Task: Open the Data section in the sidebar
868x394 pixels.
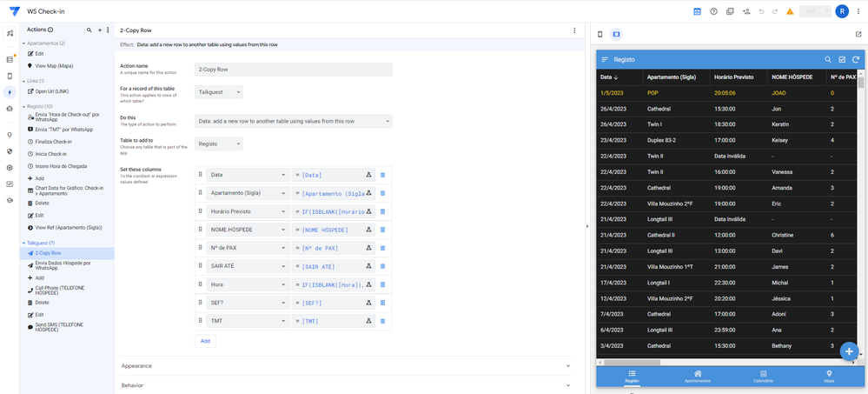Action: pyautogui.click(x=10, y=59)
